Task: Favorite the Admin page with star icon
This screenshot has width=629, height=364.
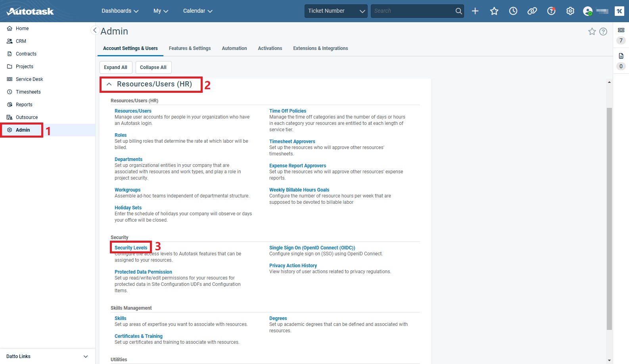Action: click(592, 31)
